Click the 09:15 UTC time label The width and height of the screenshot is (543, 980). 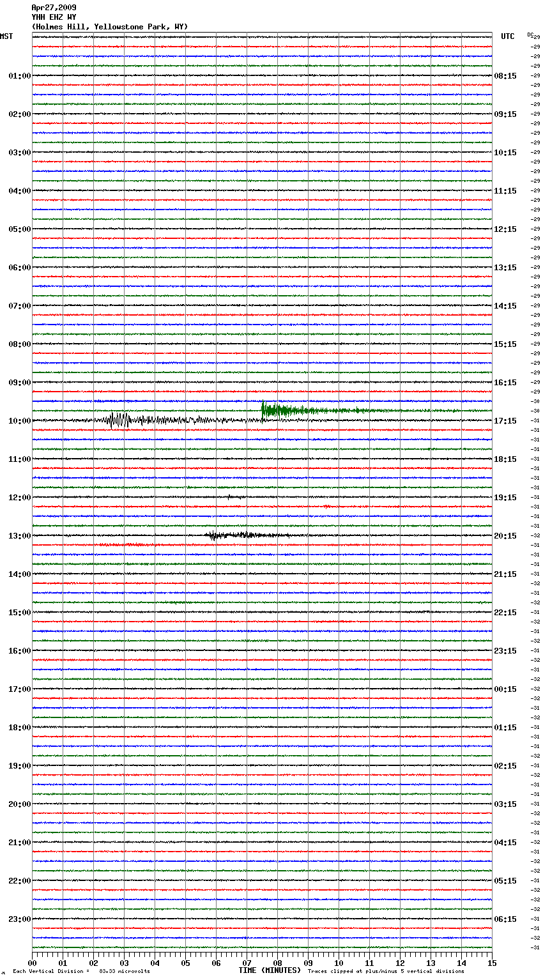coord(505,114)
